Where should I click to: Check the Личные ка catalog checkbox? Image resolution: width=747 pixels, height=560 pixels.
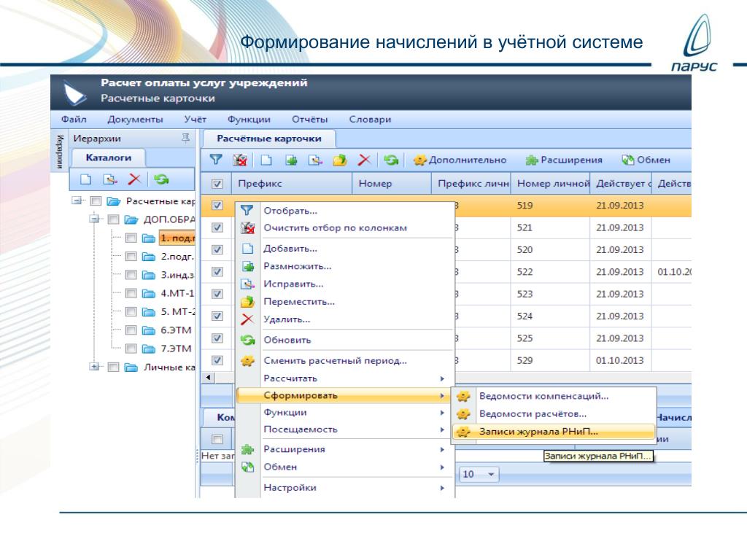113,367
